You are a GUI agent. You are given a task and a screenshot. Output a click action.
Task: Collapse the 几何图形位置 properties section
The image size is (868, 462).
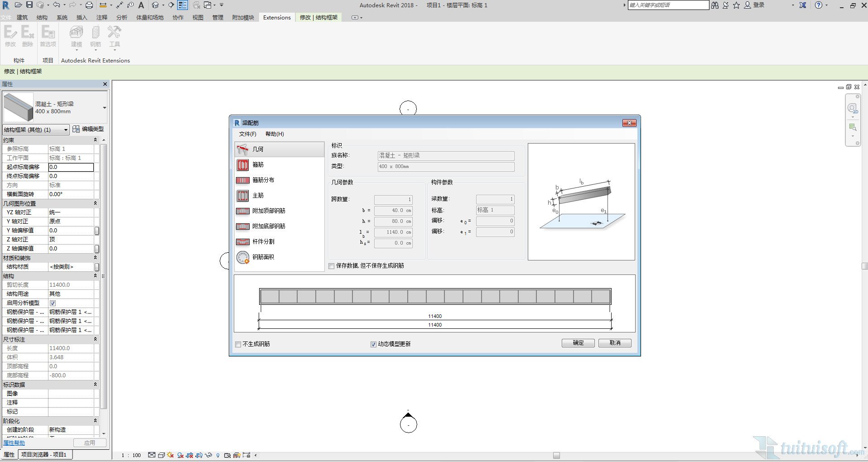click(x=95, y=203)
